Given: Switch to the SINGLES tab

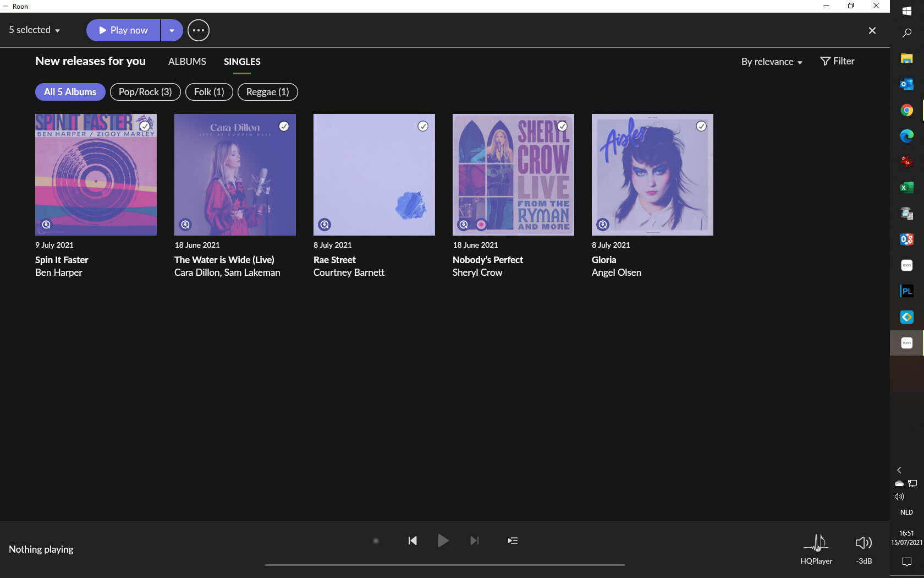Looking at the screenshot, I should tap(242, 62).
